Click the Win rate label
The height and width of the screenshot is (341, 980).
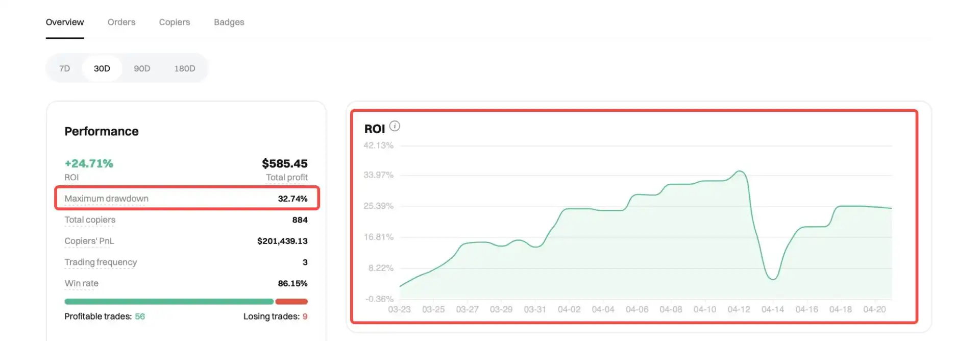81,283
